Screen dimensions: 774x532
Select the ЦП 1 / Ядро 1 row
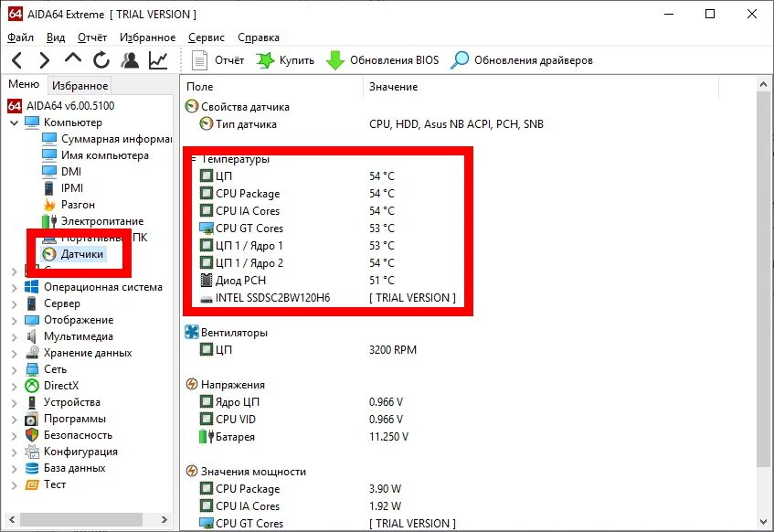[297, 246]
